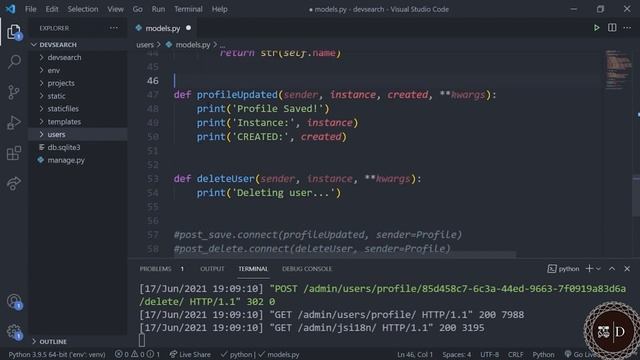The height and width of the screenshot is (360, 640).
Task: Expand the env folder
Action: tap(78, 70)
